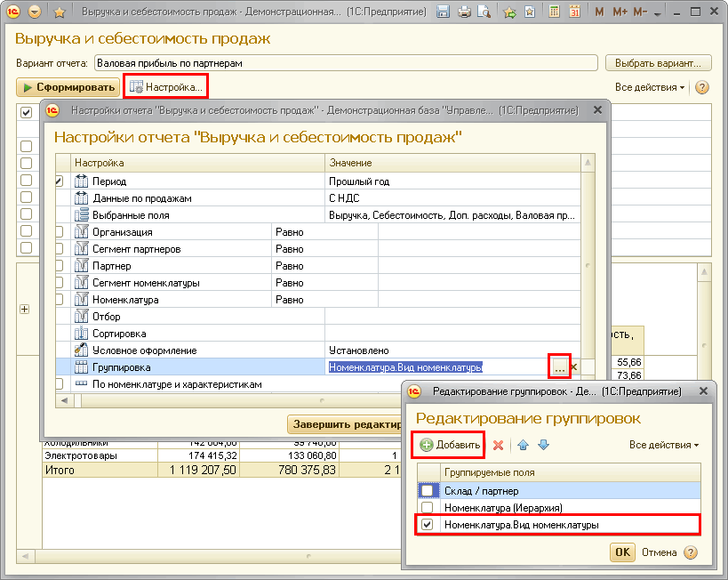Click the Добавить grouping button

pos(450,445)
